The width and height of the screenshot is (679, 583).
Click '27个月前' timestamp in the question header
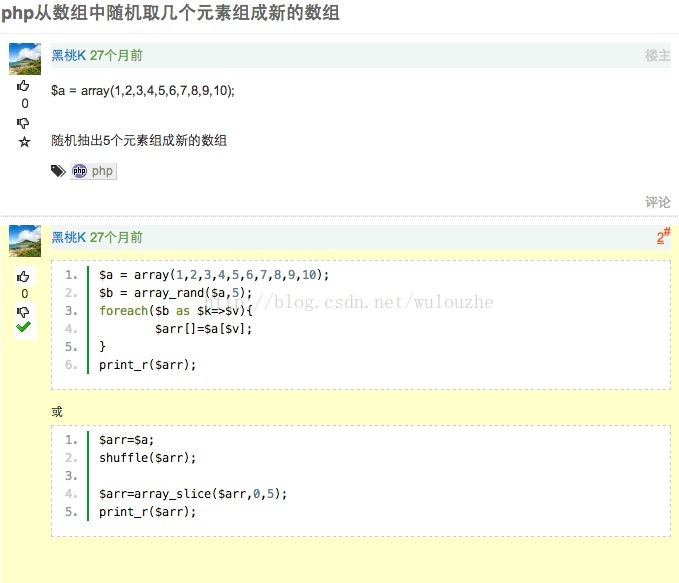point(116,55)
